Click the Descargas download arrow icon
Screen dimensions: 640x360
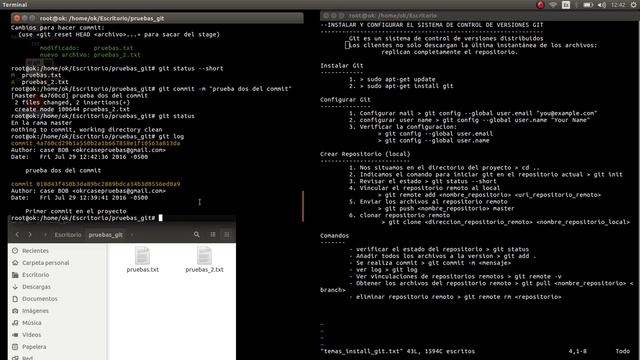15,287
